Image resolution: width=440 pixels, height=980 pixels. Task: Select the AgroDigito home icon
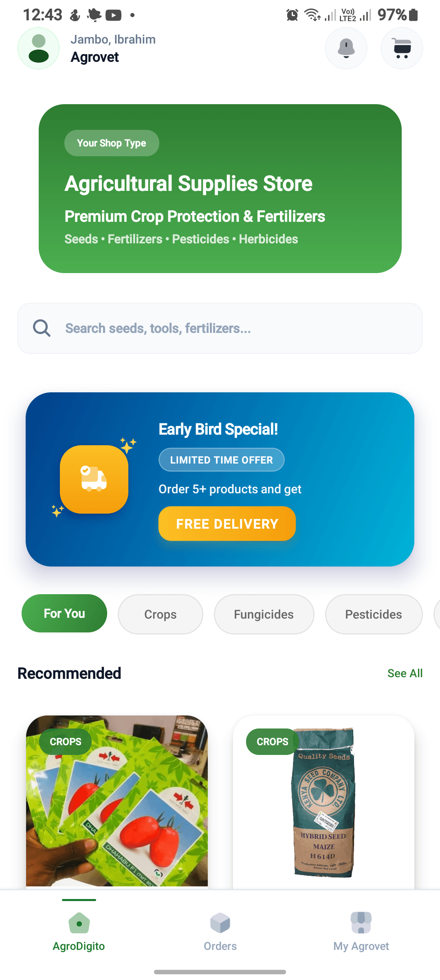point(79,923)
